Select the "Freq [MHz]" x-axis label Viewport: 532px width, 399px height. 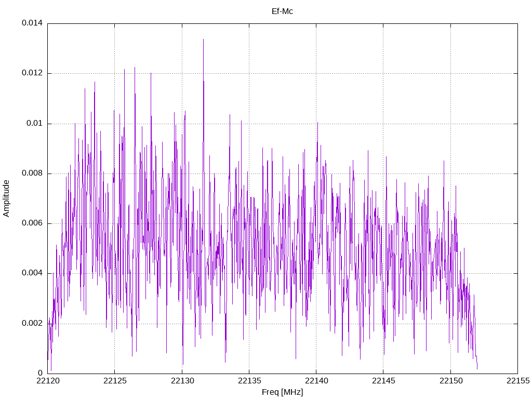pyautogui.click(x=282, y=392)
